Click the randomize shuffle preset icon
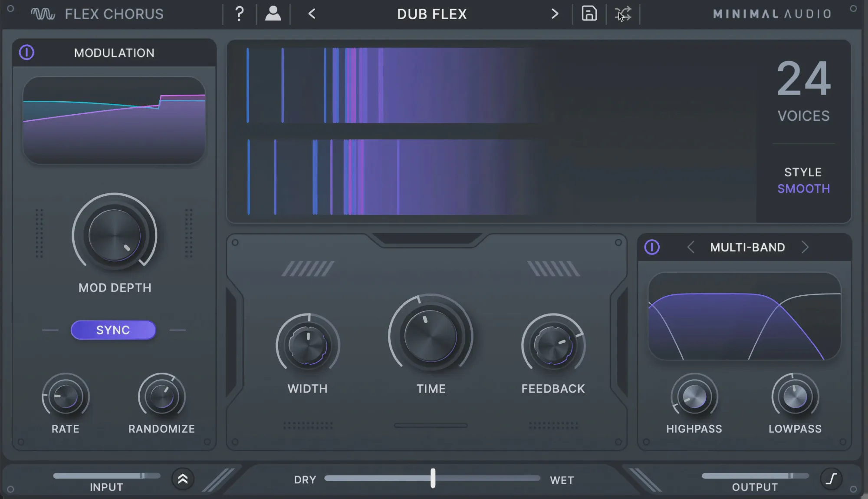This screenshot has width=868, height=499. tap(623, 14)
